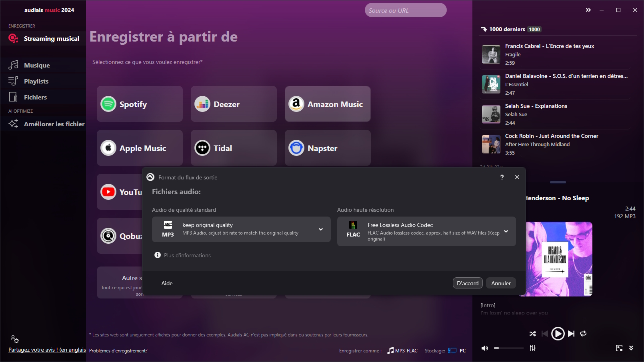Go to Musique in the sidebar
Screen dimensions: 644x362
pos(37,65)
